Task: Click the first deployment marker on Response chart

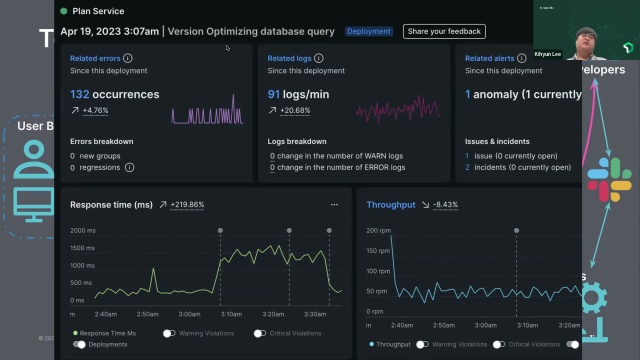Action: point(220,231)
